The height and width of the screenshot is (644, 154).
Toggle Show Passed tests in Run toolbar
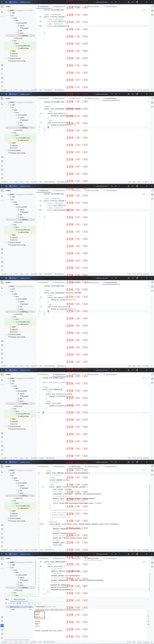(x=17, y=603)
